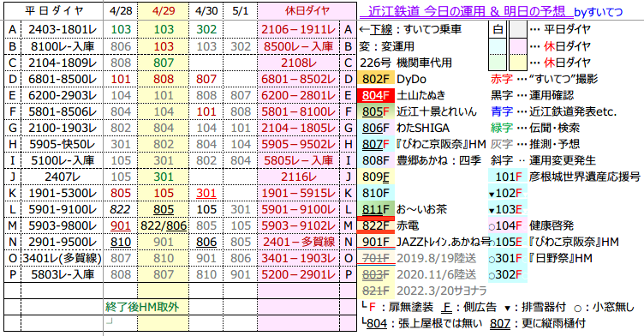The width and height of the screenshot is (644, 336).
Task: Select weekday cell 2407レ in row J
Action: tap(62, 177)
